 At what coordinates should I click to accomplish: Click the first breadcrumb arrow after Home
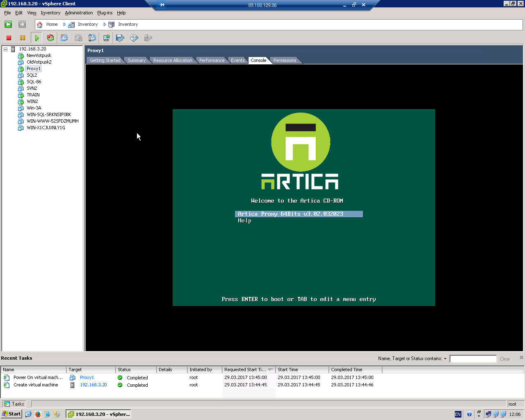point(64,25)
